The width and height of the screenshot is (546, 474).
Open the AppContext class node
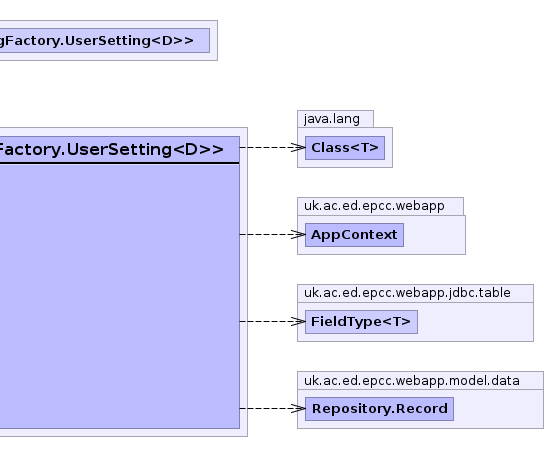click(354, 235)
